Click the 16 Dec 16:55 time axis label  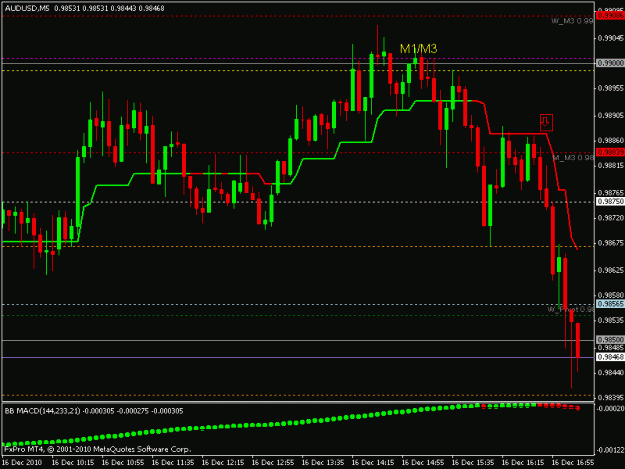pyautogui.click(x=573, y=463)
